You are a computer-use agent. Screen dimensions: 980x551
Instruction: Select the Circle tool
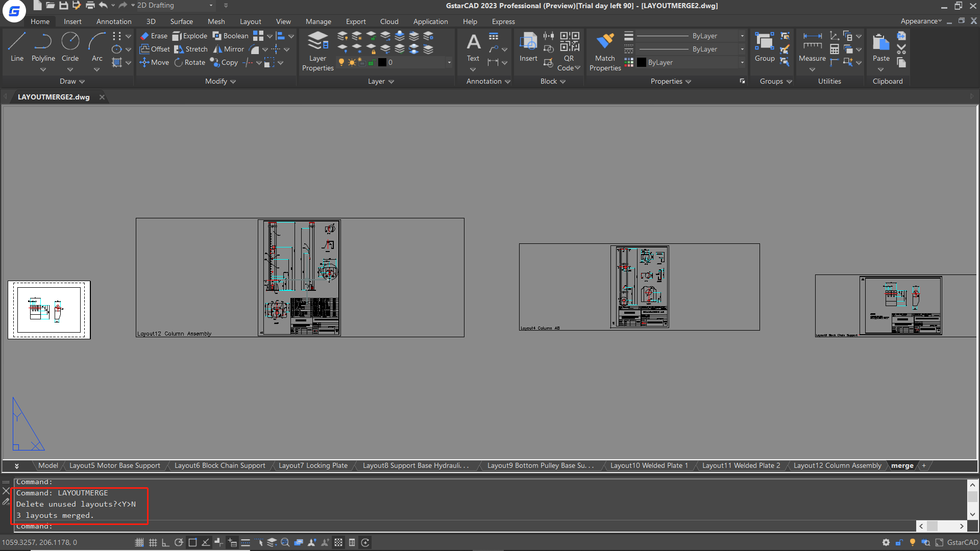coord(70,46)
